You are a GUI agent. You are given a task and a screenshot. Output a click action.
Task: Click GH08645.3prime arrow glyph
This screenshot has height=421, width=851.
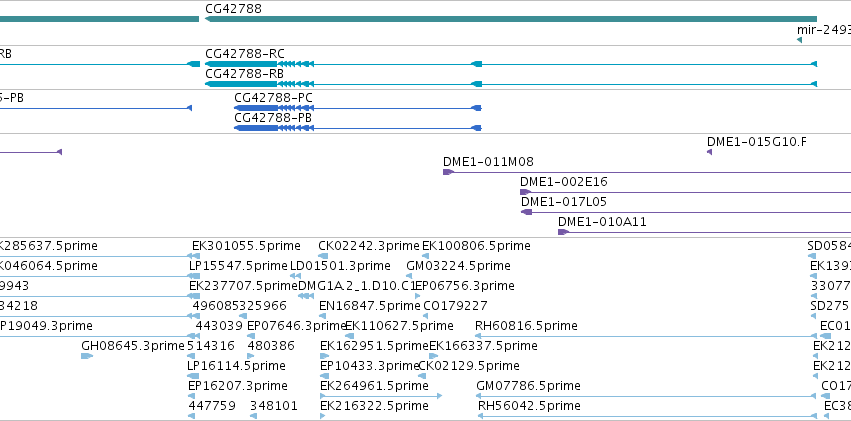tap(87, 356)
